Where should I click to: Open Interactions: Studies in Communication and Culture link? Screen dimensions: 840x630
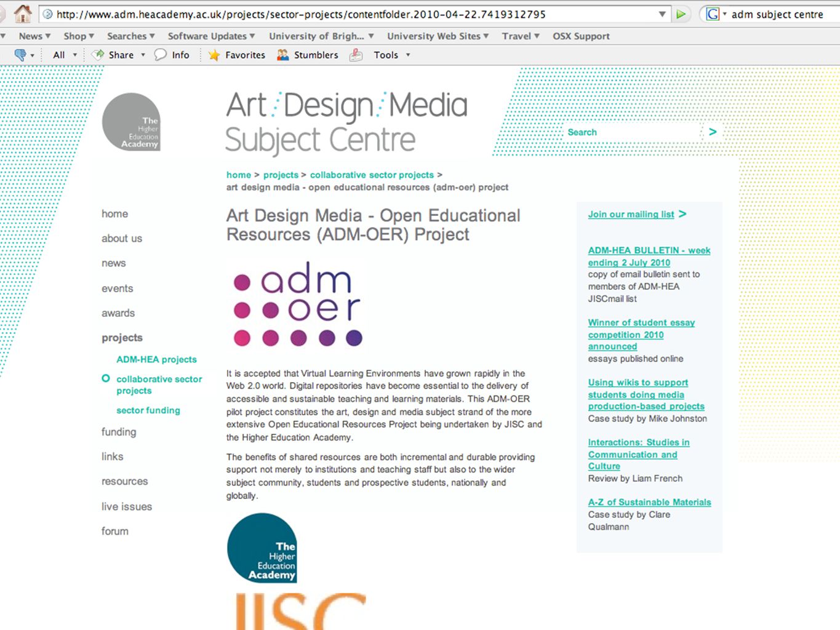tap(639, 454)
